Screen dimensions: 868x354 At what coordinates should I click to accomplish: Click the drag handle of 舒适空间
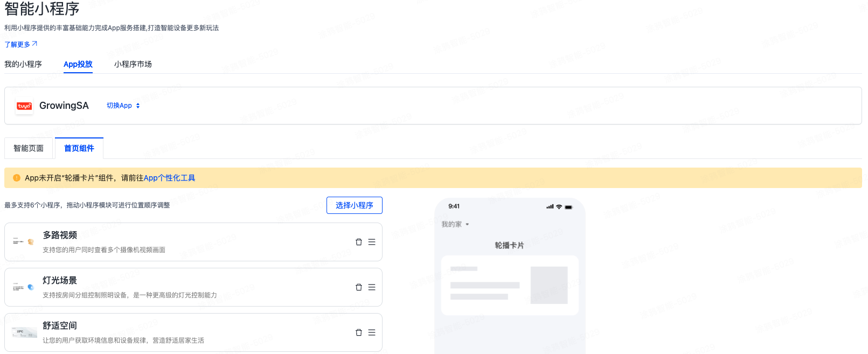click(x=372, y=332)
